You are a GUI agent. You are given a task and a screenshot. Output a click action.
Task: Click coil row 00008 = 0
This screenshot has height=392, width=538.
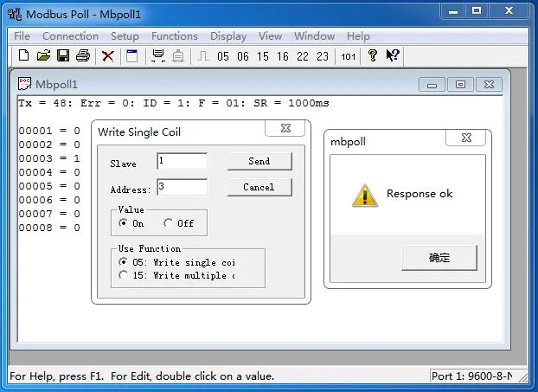click(x=49, y=228)
